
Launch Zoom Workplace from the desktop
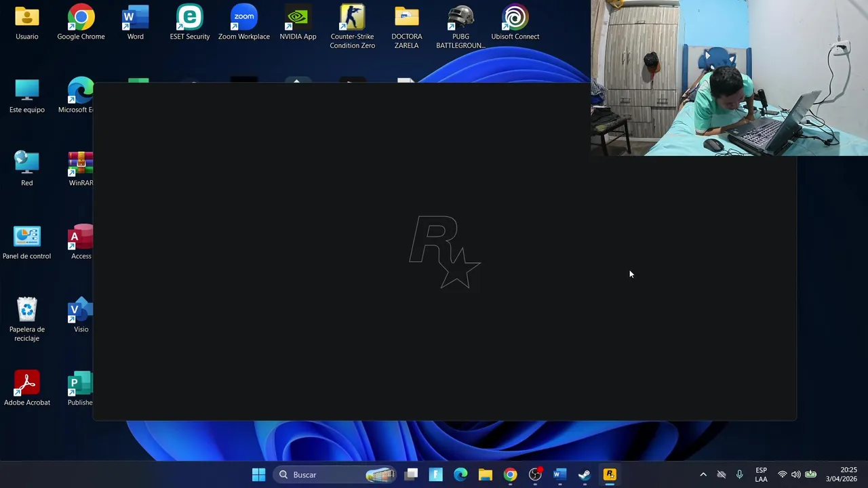tap(244, 22)
